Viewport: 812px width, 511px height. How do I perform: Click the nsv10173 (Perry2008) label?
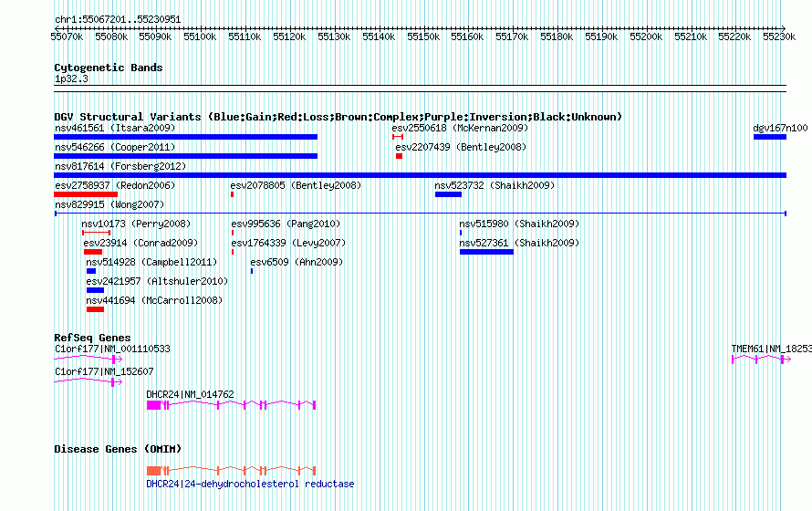point(136,224)
